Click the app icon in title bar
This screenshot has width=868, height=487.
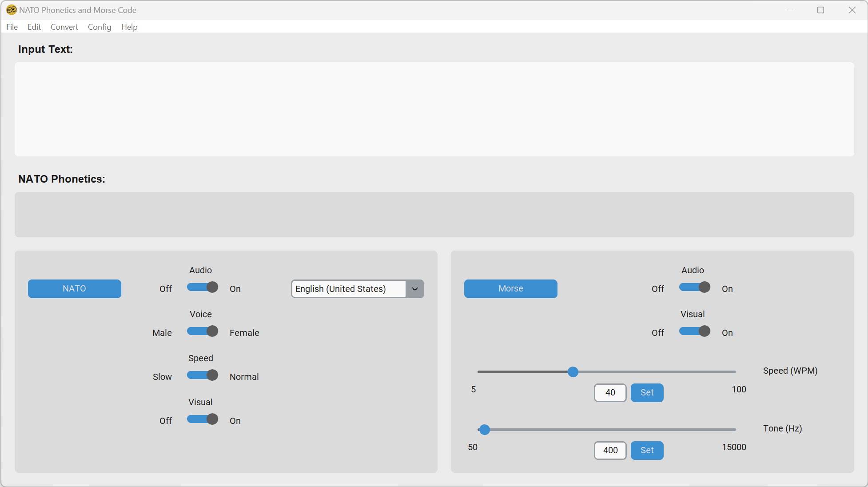coord(11,10)
